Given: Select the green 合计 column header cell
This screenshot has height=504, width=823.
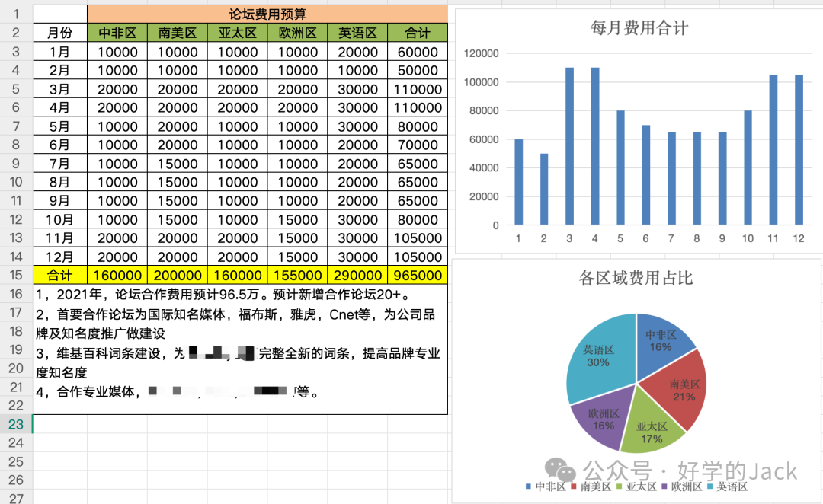Looking at the screenshot, I should coord(418,33).
